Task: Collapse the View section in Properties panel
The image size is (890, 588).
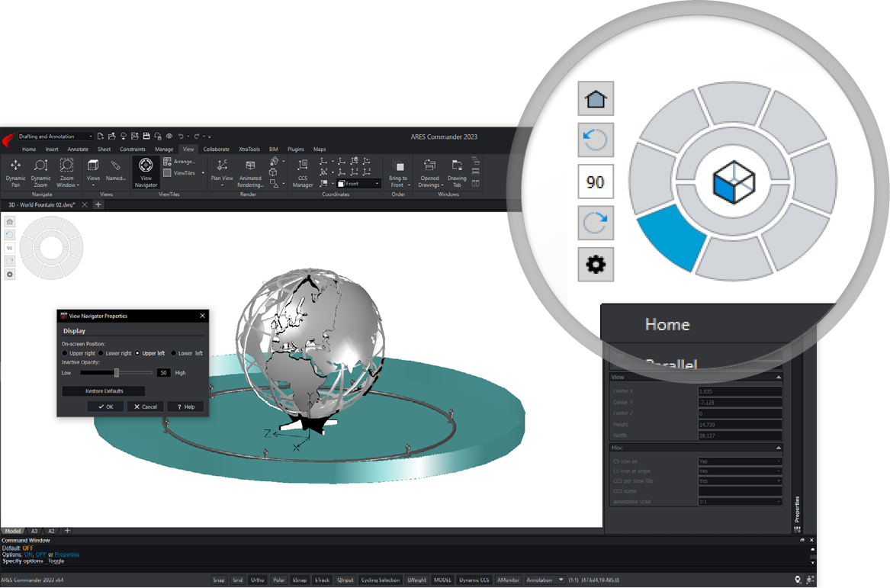Action: pos(778,377)
